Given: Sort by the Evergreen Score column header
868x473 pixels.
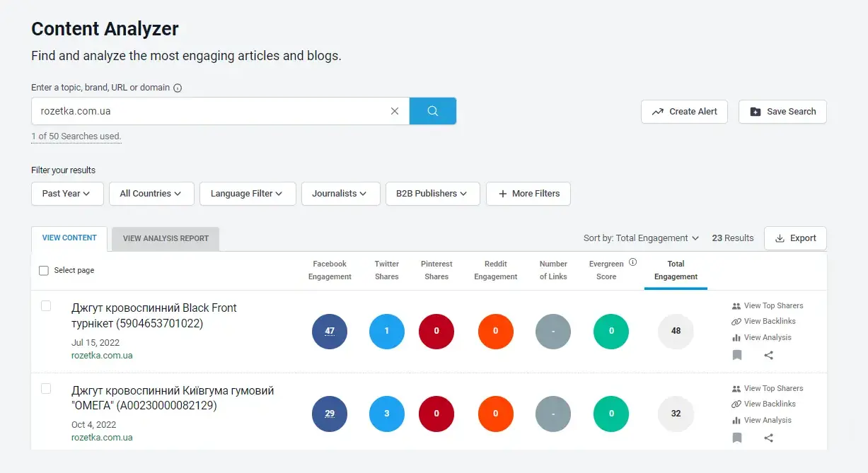Looking at the screenshot, I should coord(606,270).
